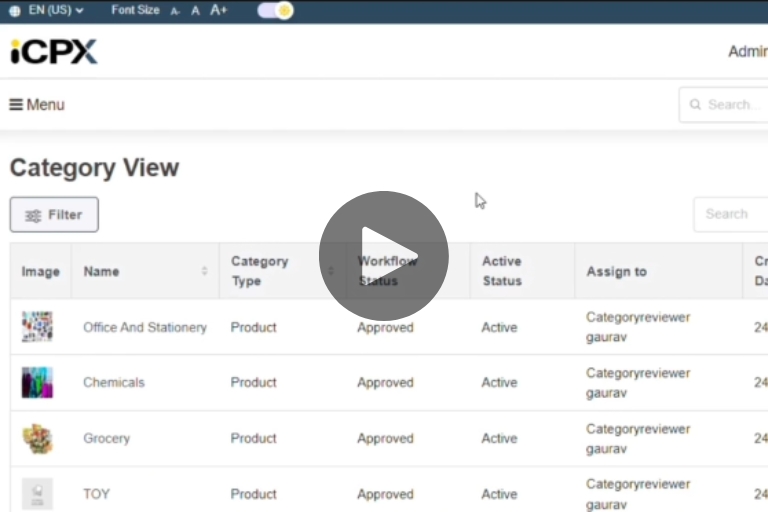This screenshot has width=768, height=512.
Task: Sort table by Name column
Action: click(204, 271)
